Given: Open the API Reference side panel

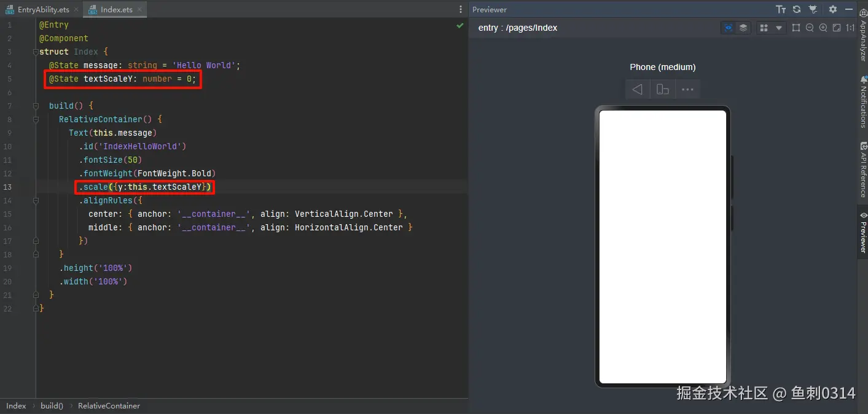Looking at the screenshot, I should [863, 170].
